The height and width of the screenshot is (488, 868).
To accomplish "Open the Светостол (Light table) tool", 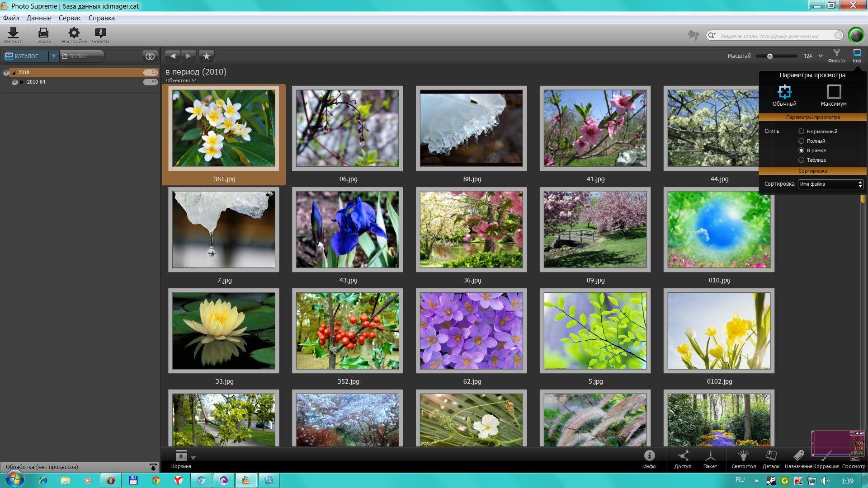I will tap(744, 459).
